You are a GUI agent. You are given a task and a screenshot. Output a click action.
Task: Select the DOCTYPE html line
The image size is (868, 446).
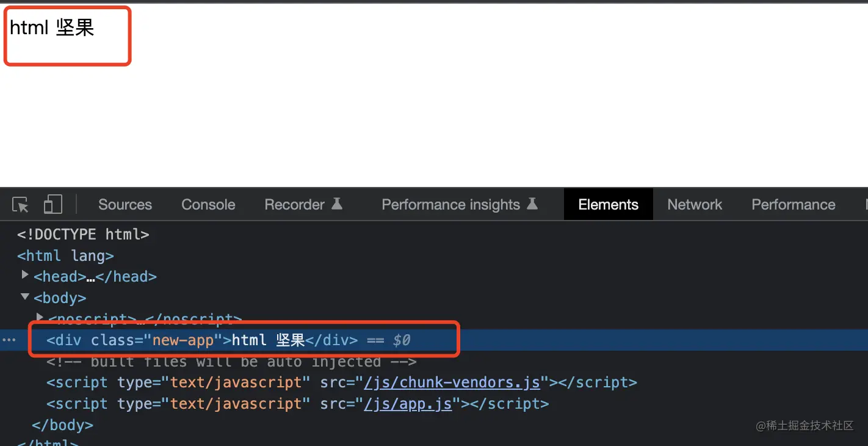tap(83, 234)
